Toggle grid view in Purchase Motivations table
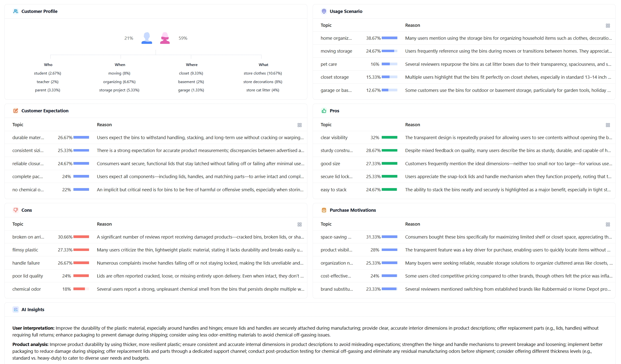Image resolution: width=621 pixels, height=364 pixels. (607, 224)
